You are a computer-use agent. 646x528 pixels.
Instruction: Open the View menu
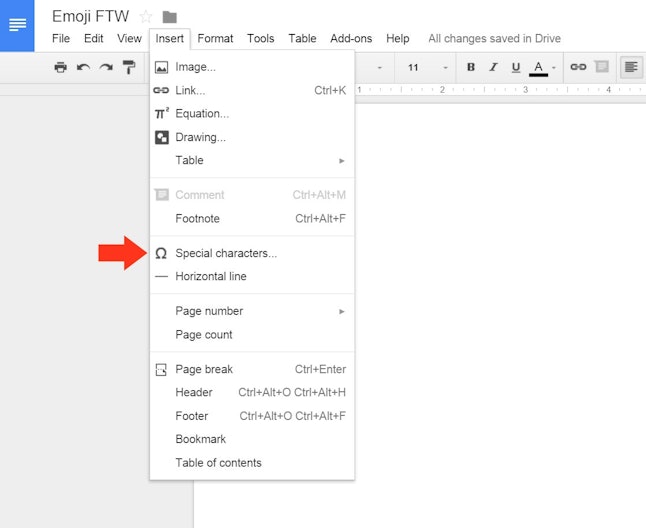[x=129, y=39]
